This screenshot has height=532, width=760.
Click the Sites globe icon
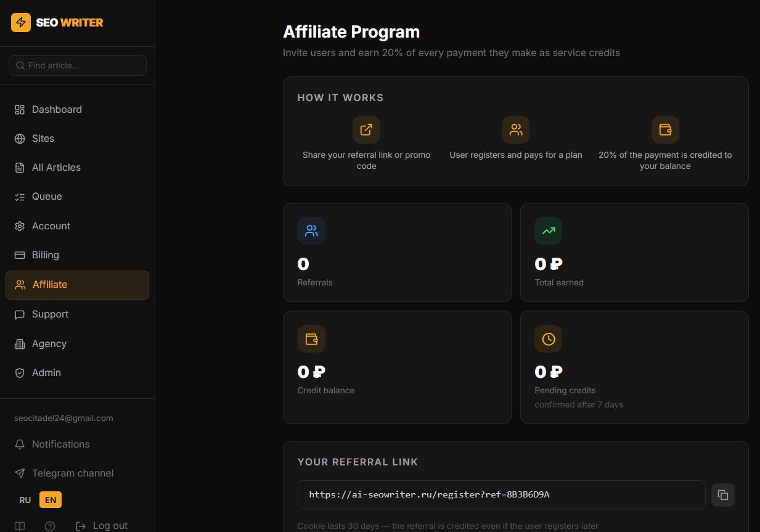(20, 138)
